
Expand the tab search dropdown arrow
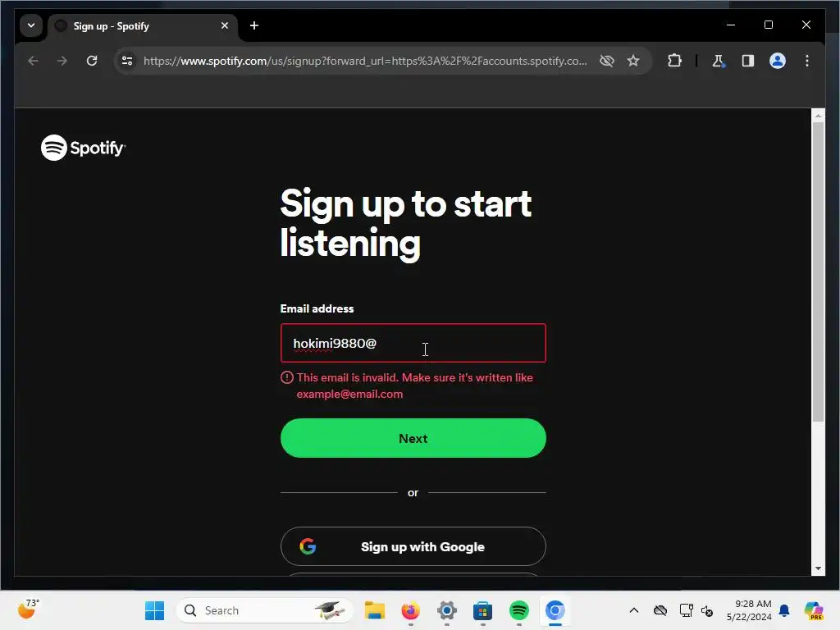pos(31,25)
